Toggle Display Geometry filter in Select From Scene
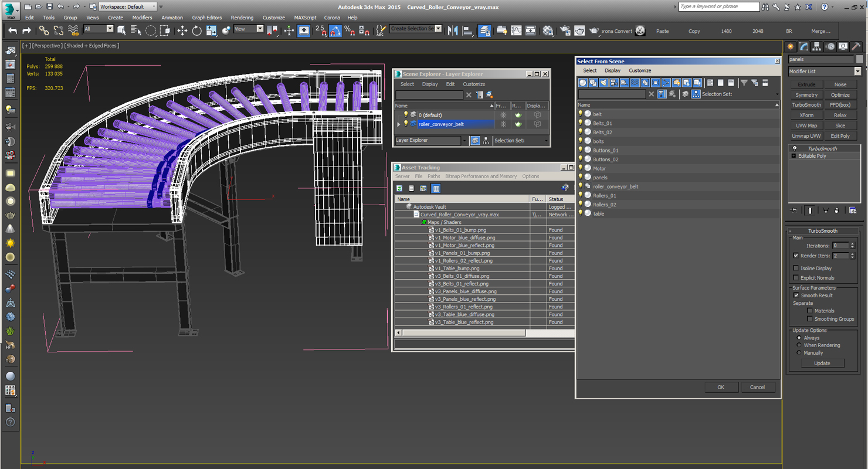Viewport: 868px width, 469px height. pos(583,83)
